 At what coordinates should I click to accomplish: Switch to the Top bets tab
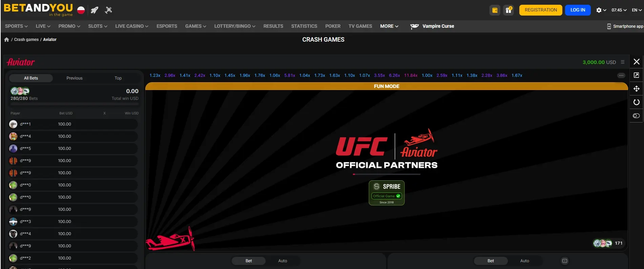(118, 78)
